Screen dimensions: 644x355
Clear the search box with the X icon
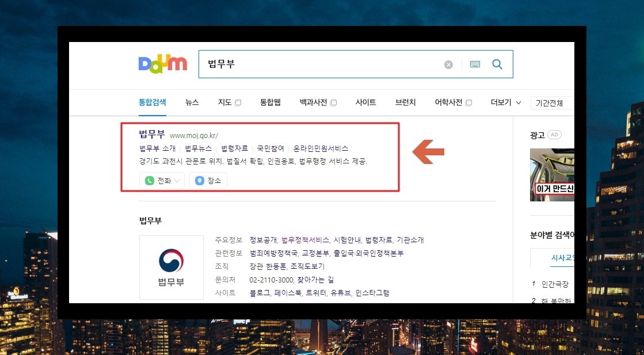(448, 65)
